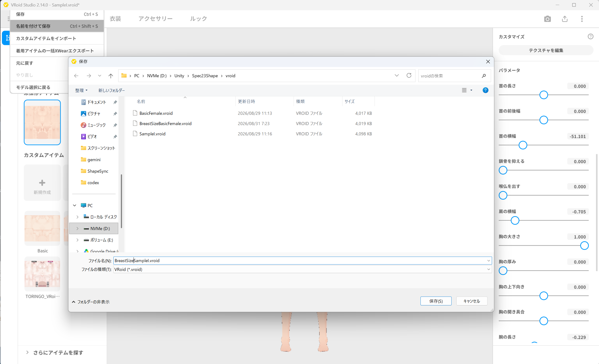Choose 保存 in the file menu
This screenshot has width=599, height=364.
point(57,14)
